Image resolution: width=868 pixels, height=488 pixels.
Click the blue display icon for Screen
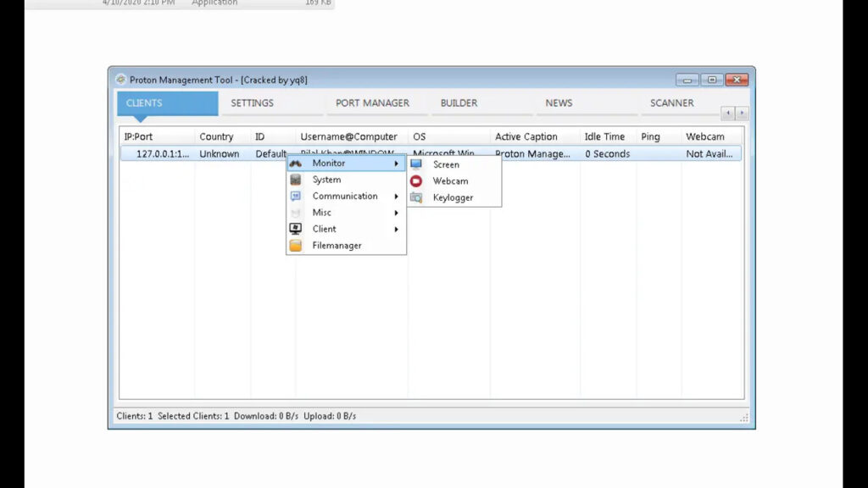click(416, 164)
